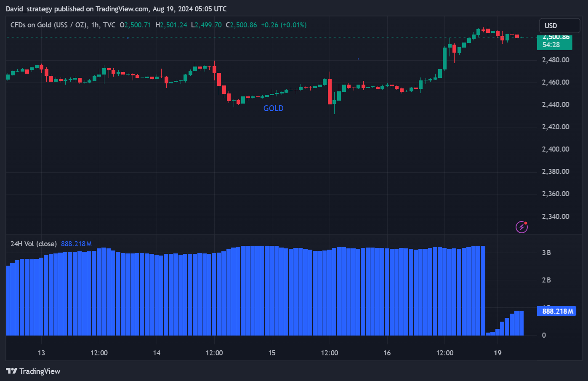The image size is (588, 381).
Task: Click the 2,420.00 price axis label
Action: (x=556, y=127)
